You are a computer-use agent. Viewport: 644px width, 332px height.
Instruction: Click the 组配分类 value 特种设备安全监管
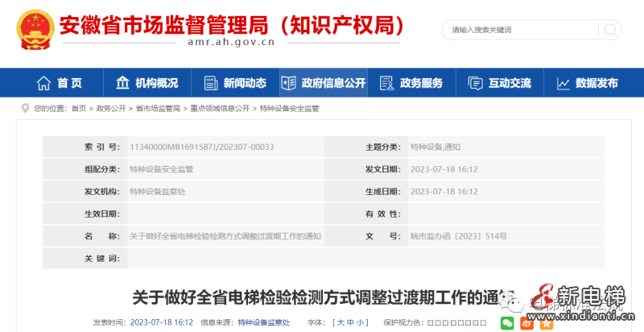[x=162, y=169]
